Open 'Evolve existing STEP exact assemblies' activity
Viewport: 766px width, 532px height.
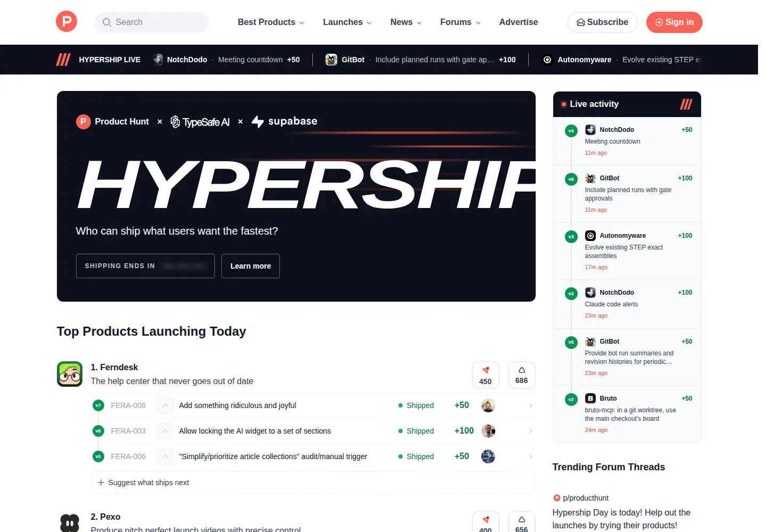click(x=627, y=251)
